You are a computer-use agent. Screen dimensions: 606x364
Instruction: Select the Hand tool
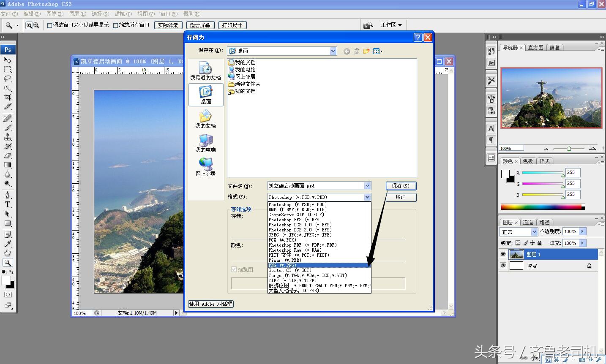pyautogui.click(x=8, y=253)
